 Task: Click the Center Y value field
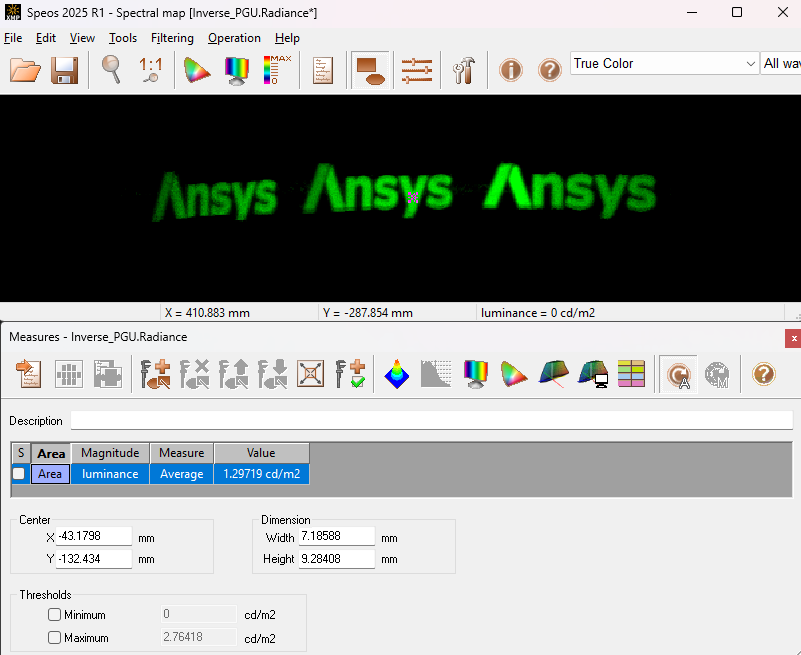pyautogui.click(x=94, y=558)
